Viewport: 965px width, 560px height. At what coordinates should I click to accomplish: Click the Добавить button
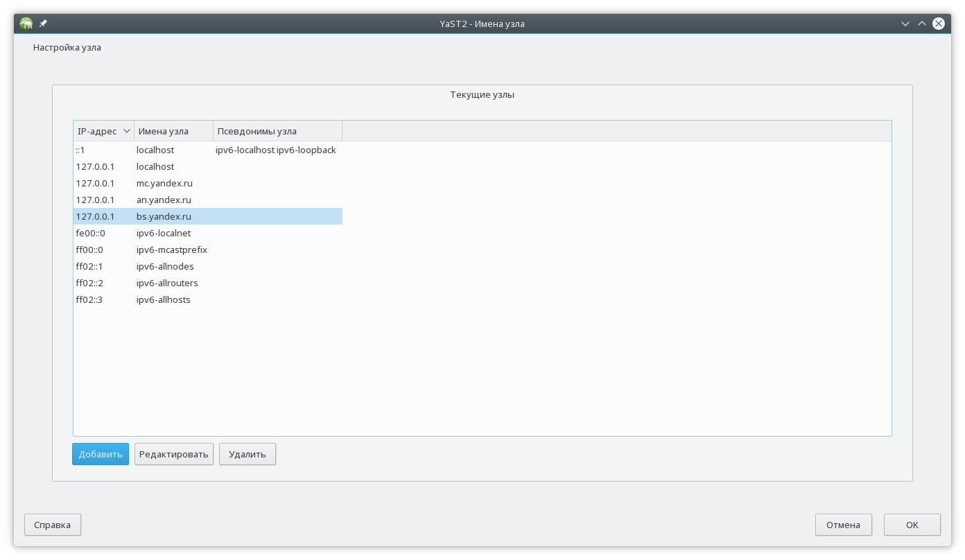101,454
